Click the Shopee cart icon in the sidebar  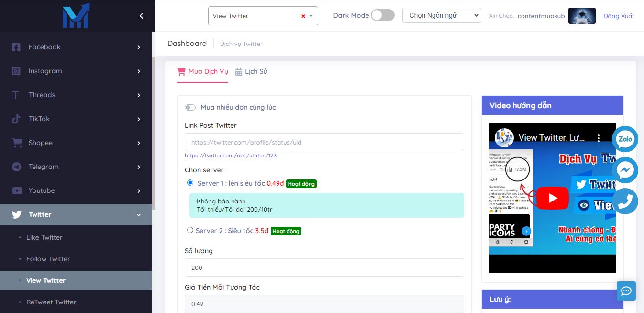[17, 143]
